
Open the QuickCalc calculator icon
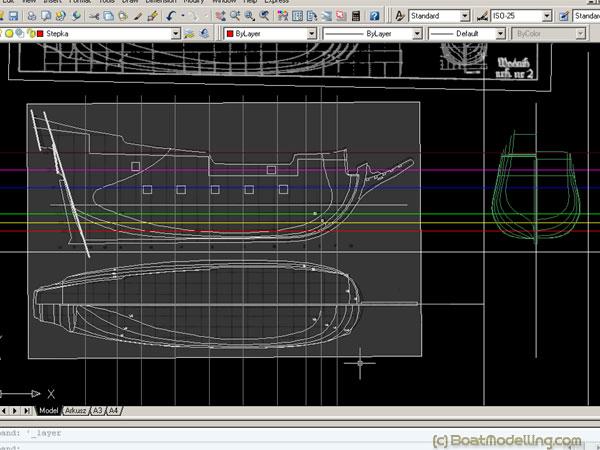point(356,16)
